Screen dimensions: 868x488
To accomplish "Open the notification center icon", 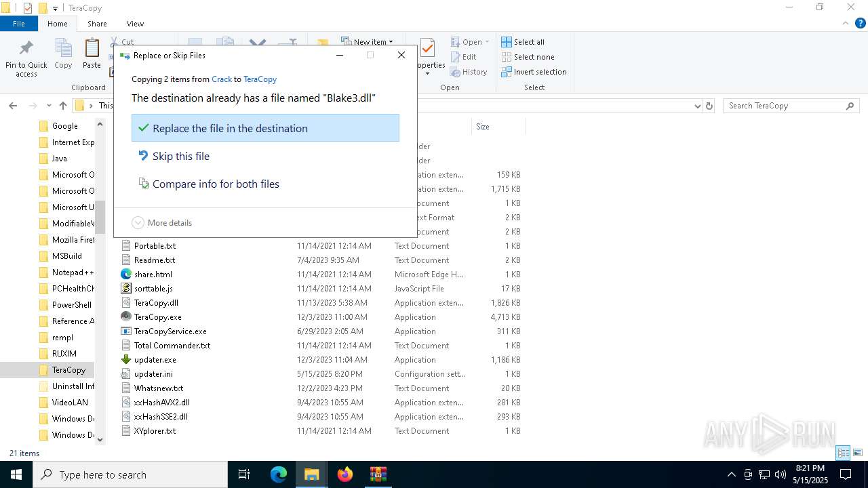I will (x=846, y=474).
